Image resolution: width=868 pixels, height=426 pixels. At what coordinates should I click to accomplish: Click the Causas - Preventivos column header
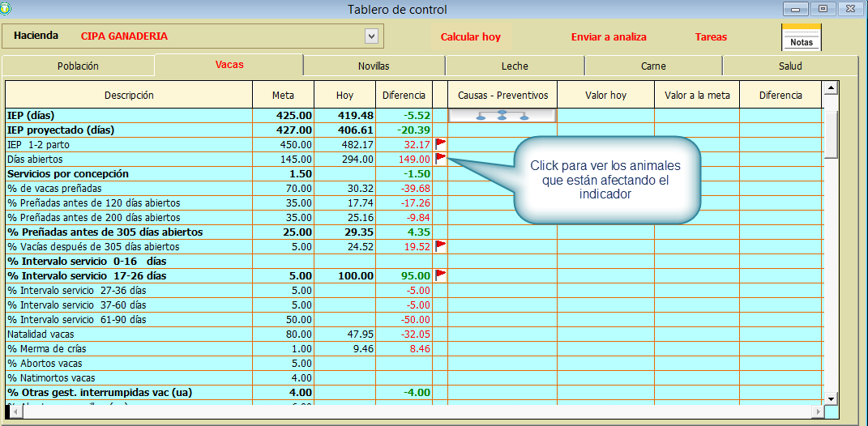502,96
